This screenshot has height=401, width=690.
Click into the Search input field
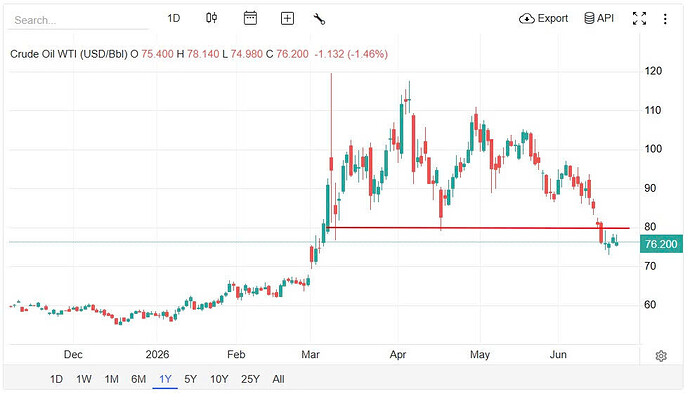click(78, 20)
